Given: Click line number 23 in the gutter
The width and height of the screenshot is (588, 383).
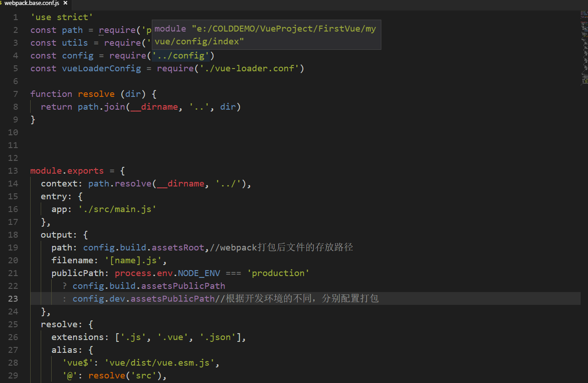Looking at the screenshot, I should click(x=13, y=298).
